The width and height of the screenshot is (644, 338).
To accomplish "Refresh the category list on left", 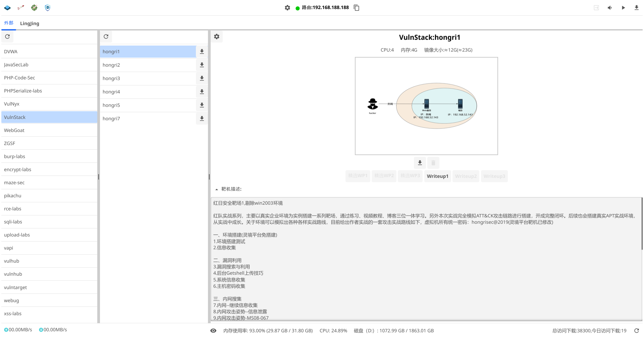I will coord(7,37).
